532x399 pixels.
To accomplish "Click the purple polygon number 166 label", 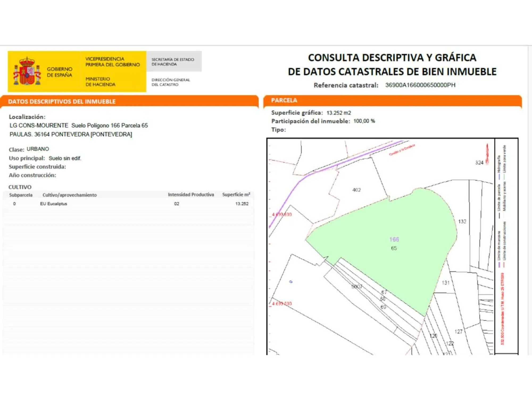I will coord(394,239).
